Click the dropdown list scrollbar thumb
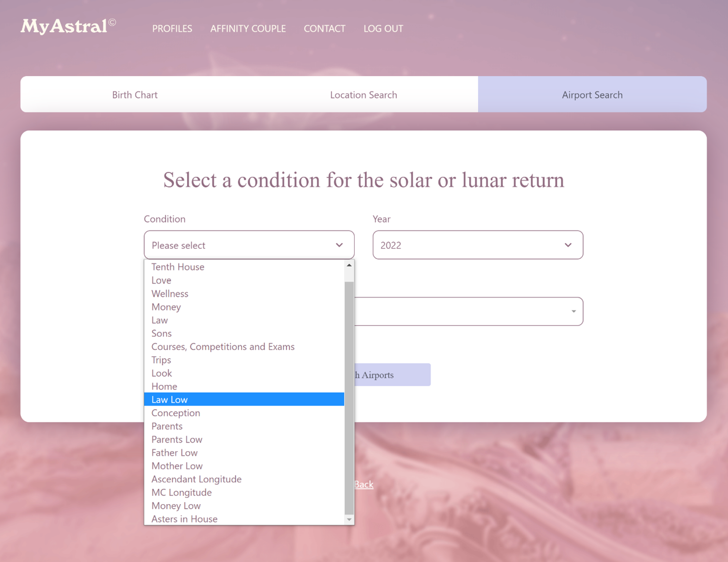 tap(349, 398)
